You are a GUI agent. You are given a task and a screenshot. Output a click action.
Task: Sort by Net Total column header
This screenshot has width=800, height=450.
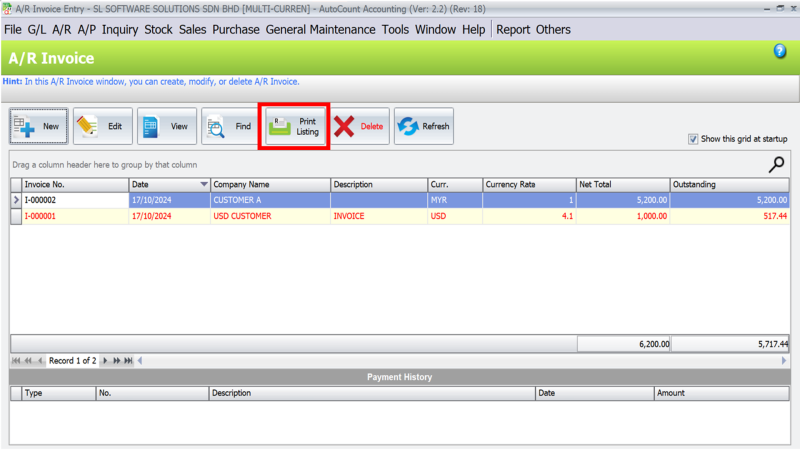click(x=623, y=184)
